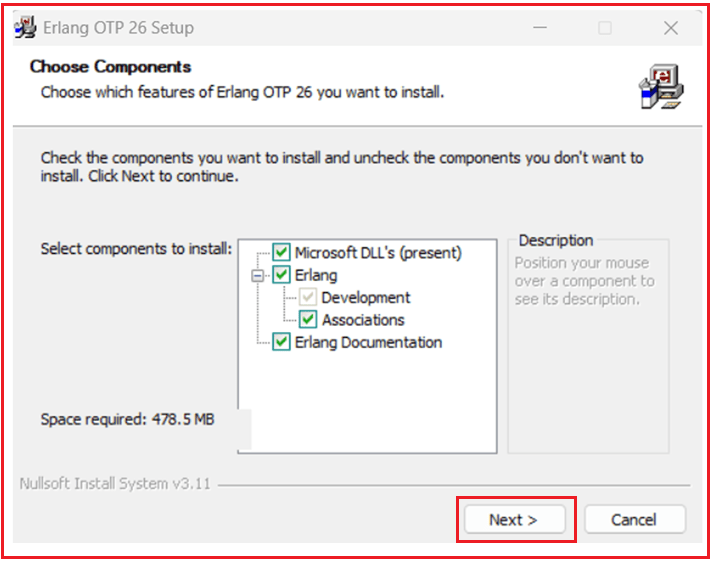The image size is (712, 562).
Task: Collapse the Erlang tree node
Action: tap(257, 276)
